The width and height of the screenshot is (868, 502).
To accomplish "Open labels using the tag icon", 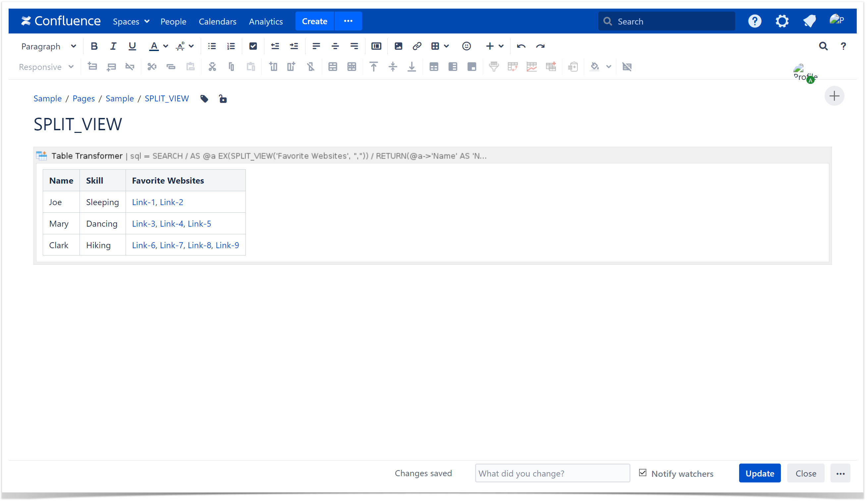I will (x=204, y=99).
